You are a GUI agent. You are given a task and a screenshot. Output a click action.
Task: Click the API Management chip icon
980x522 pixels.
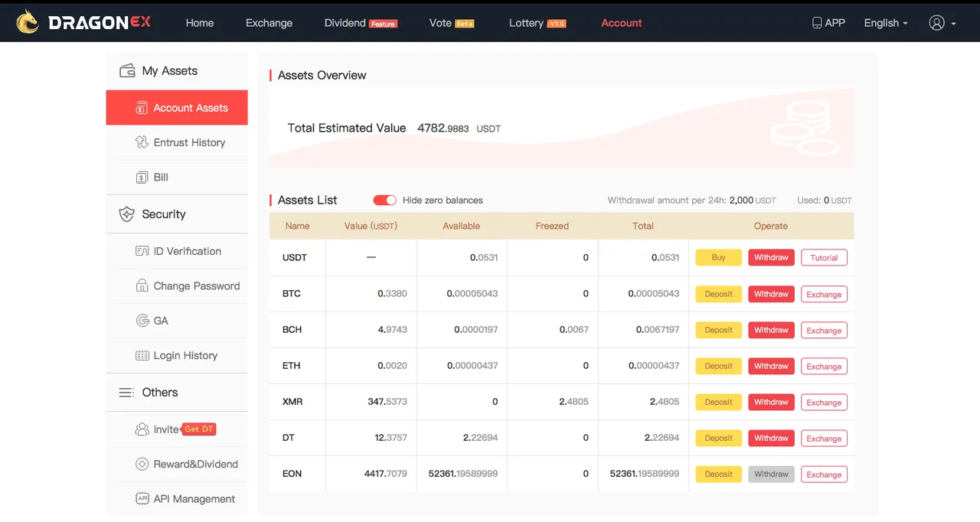142,498
